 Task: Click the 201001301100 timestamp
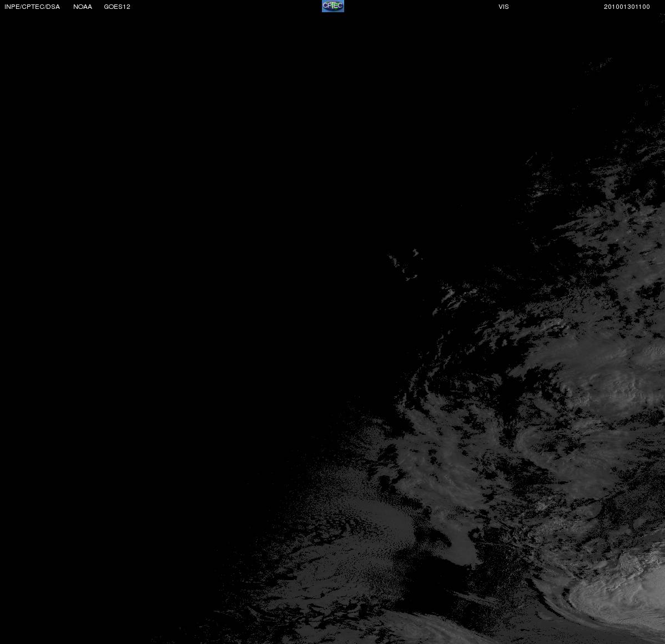point(627,7)
